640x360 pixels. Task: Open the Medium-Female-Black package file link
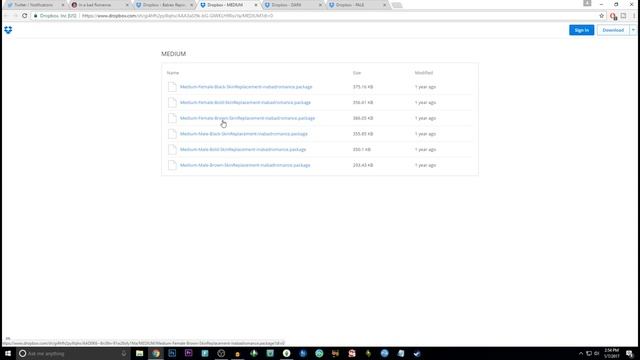point(246,87)
